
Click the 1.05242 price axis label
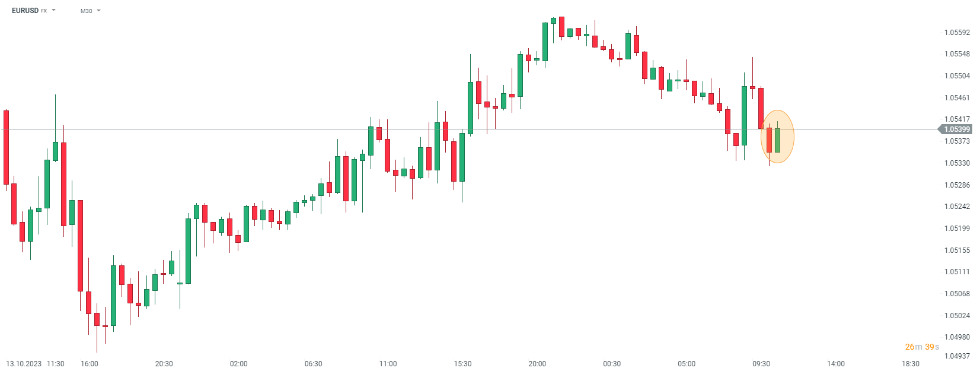pyautogui.click(x=957, y=207)
